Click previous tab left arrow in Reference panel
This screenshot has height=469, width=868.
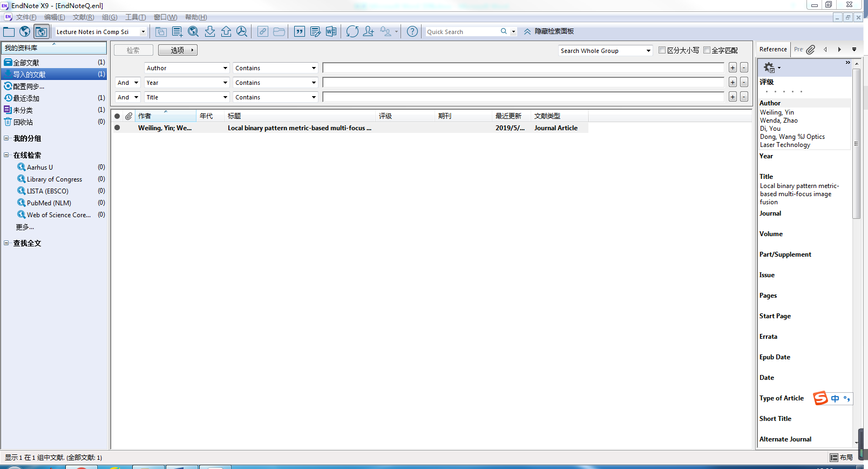(825, 49)
